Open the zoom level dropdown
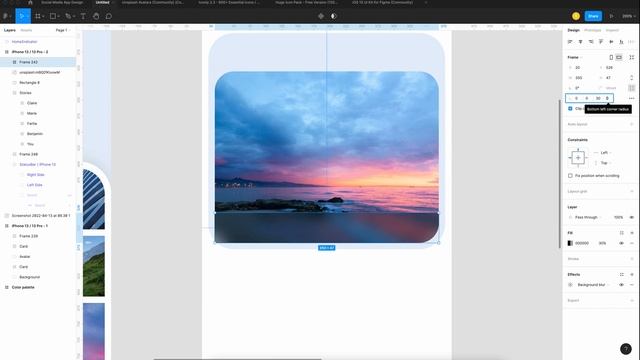The height and width of the screenshot is (360, 640). coord(629,16)
